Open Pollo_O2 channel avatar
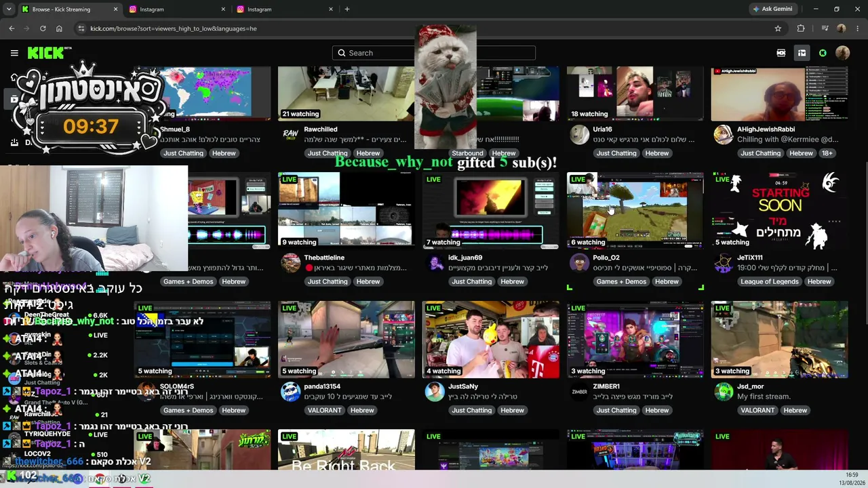This screenshot has width=868, height=488. (579, 263)
